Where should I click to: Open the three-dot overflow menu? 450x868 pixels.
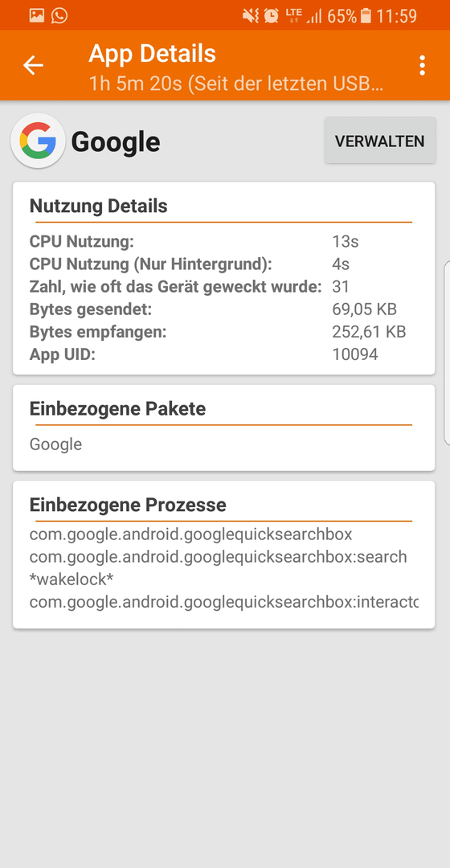tap(422, 65)
